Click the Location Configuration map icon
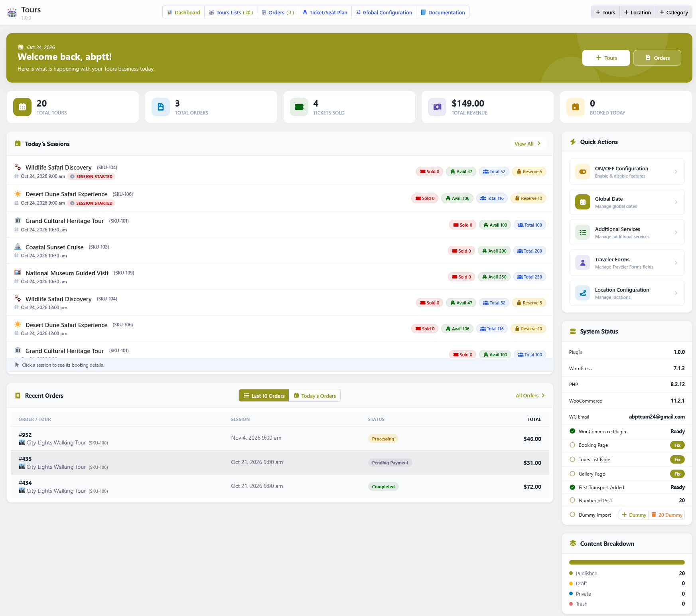Viewport: 696px width, 616px height. (583, 293)
